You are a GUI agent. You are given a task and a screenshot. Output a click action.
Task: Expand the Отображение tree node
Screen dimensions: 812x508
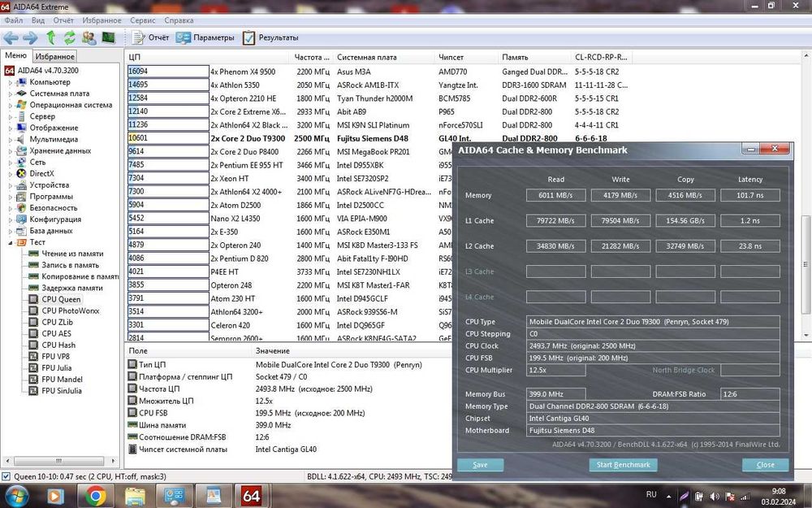[10, 128]
